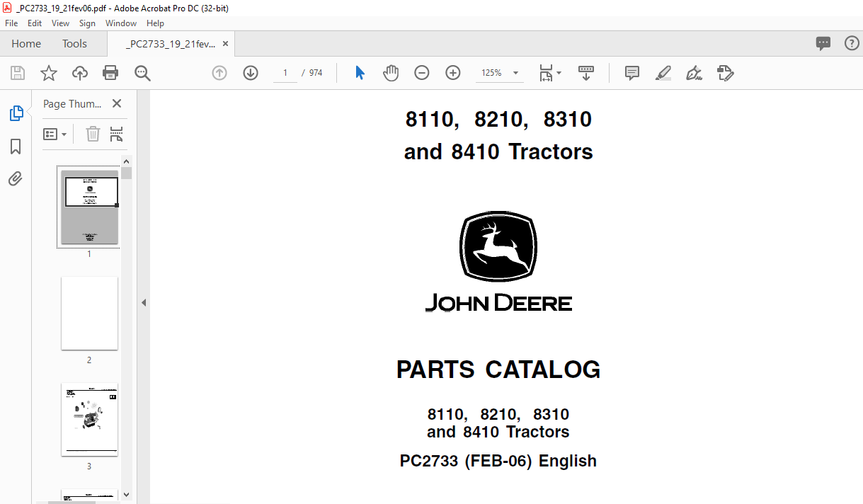Open the File menu
This screenshot has height=504, width=863.
(11, 23)
